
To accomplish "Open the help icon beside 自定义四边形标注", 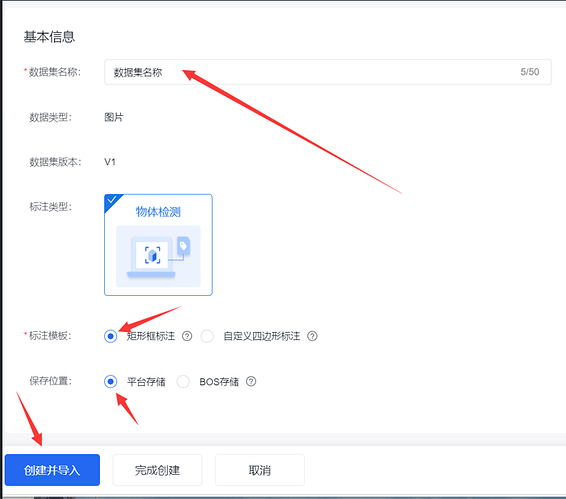I will click(x=312, y=336).
